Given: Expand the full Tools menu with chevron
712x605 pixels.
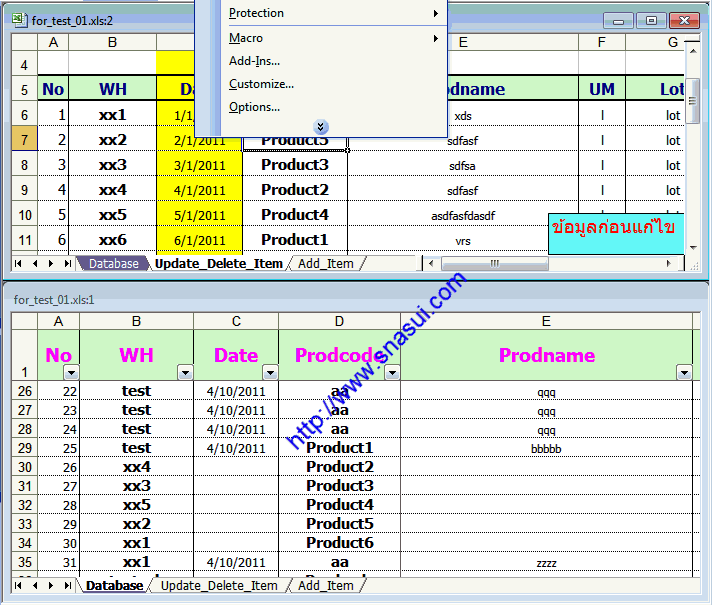Looking at the screenshot, I should (320, 127).
